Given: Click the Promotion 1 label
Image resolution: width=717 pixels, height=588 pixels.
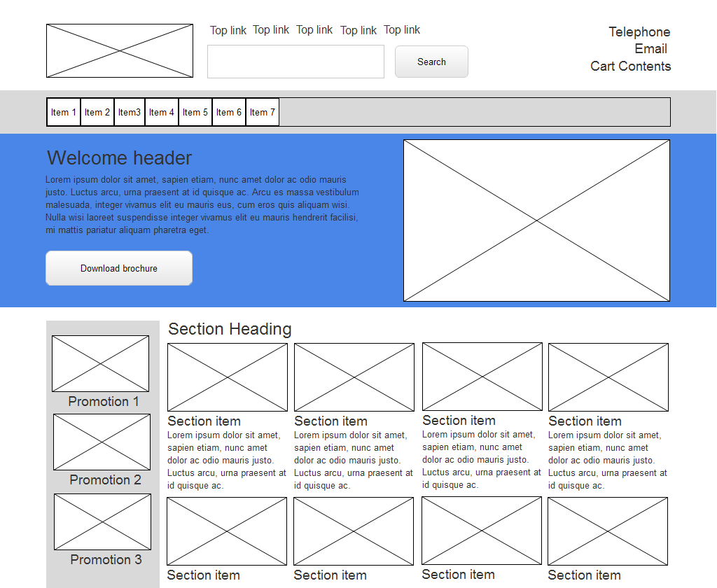Looking at the screenshot, I should coord(104,401).
